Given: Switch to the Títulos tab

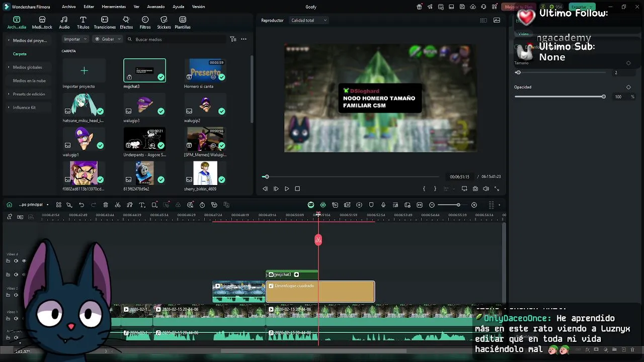Looking at the screenshot, I should point(83,23).
